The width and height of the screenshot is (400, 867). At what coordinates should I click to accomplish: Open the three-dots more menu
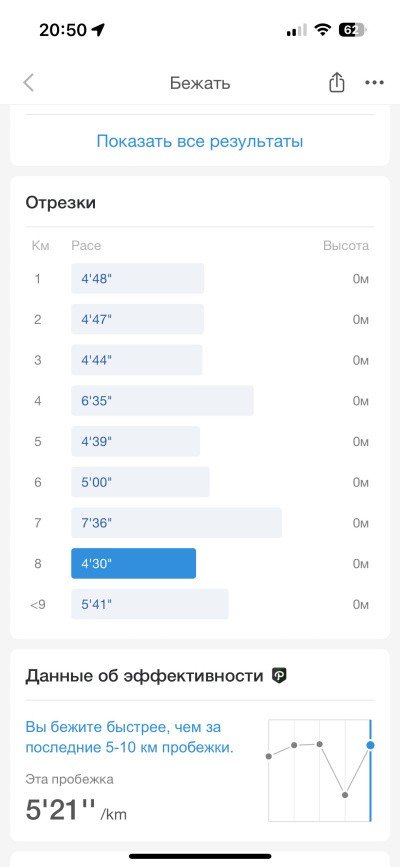tap(375, 83)
